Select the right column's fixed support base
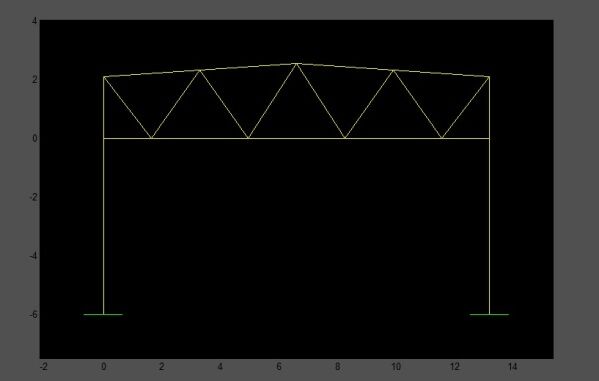 [x=489, y=315]
